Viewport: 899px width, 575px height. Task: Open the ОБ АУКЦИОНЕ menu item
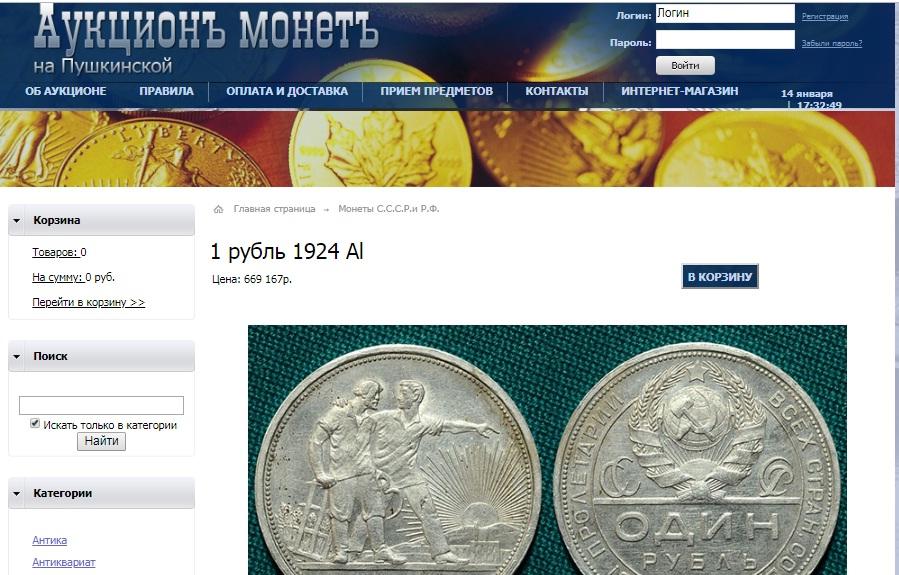pyautogui.click(x=65, y=91)
